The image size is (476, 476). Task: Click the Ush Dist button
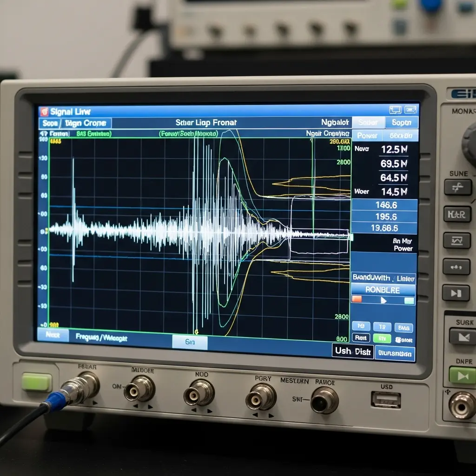click(x=353, y=351)
